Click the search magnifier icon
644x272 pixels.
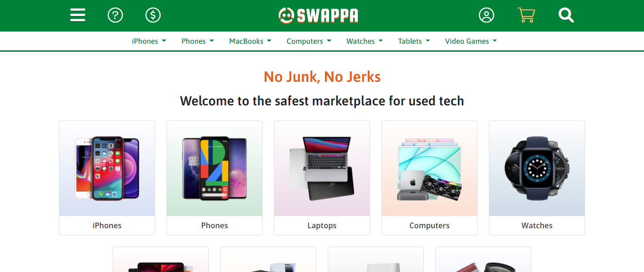(566, 16)
